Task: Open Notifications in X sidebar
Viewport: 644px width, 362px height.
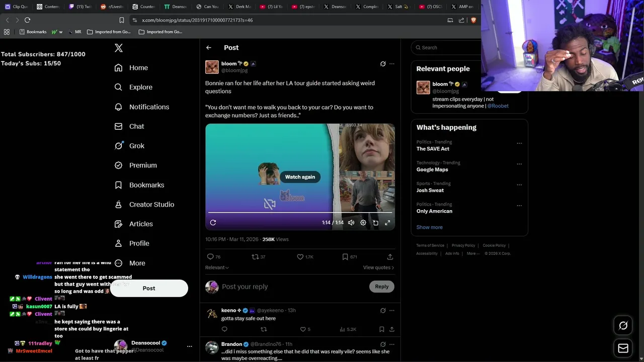Action: [142, 107]
